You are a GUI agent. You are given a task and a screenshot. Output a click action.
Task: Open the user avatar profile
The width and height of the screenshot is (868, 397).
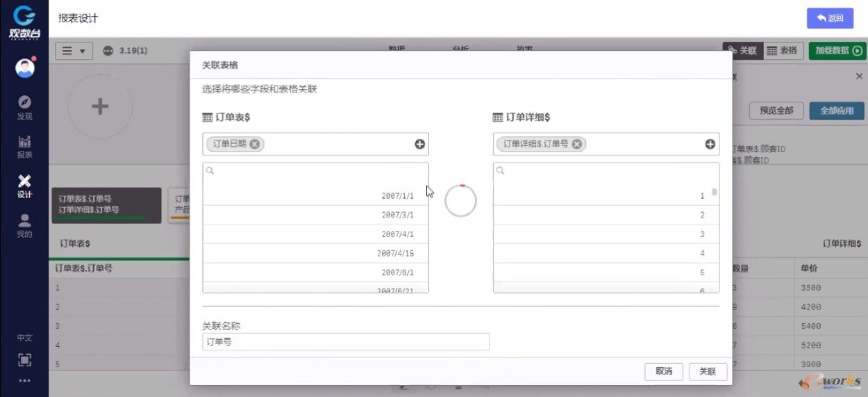[x=25, y=68]
